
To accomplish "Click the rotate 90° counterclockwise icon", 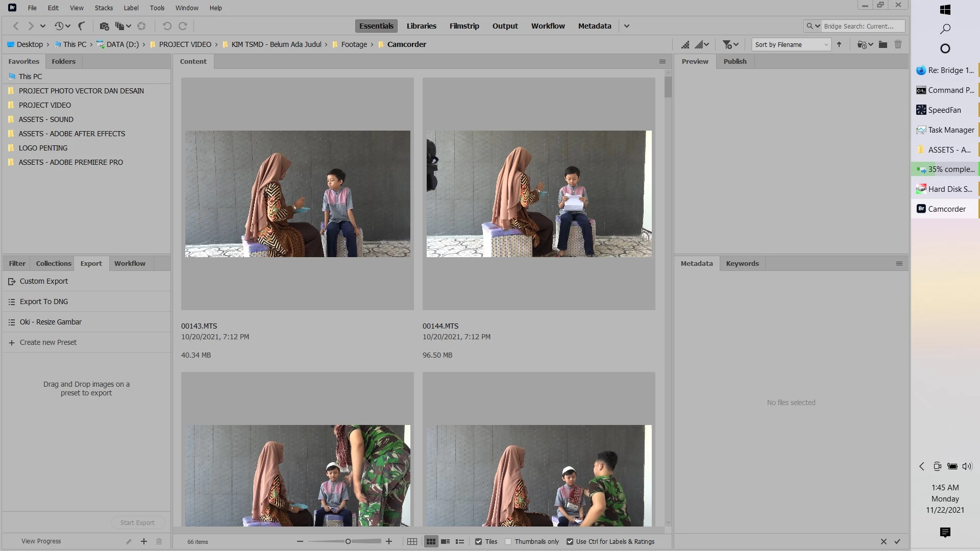I will click(167, 26).
